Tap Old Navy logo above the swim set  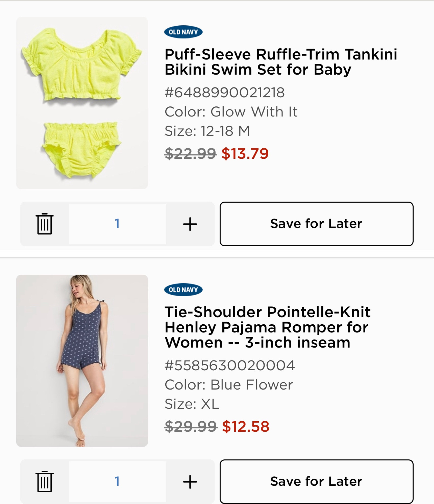pos(183,32)
